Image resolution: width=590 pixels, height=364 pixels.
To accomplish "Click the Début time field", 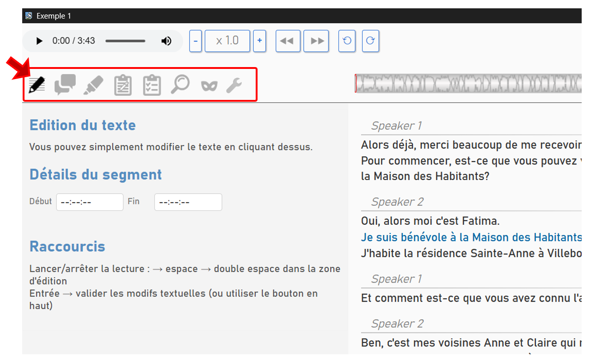I will (x=90, y=202).
